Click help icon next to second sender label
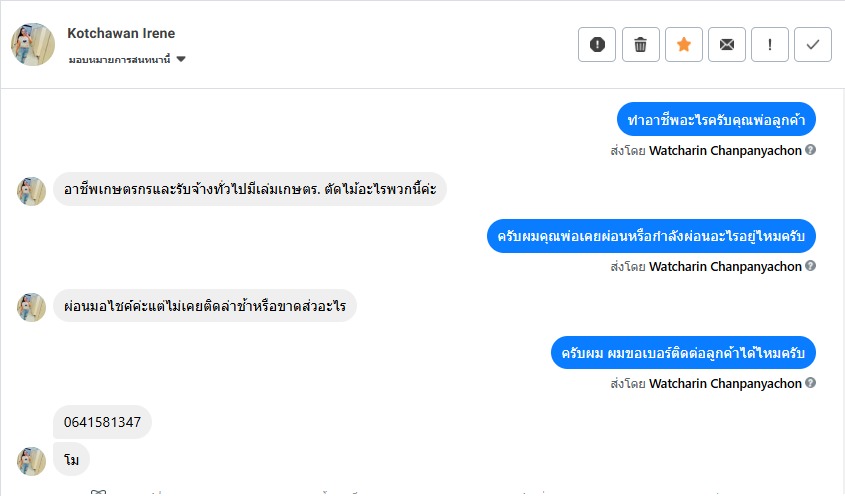 (811, 267)
